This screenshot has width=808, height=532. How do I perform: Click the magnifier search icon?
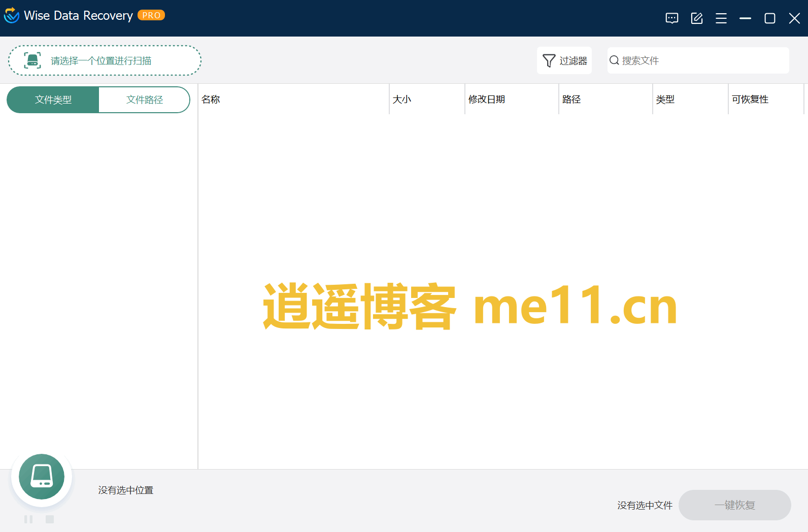pyautogui.click(x=614, y=60)
